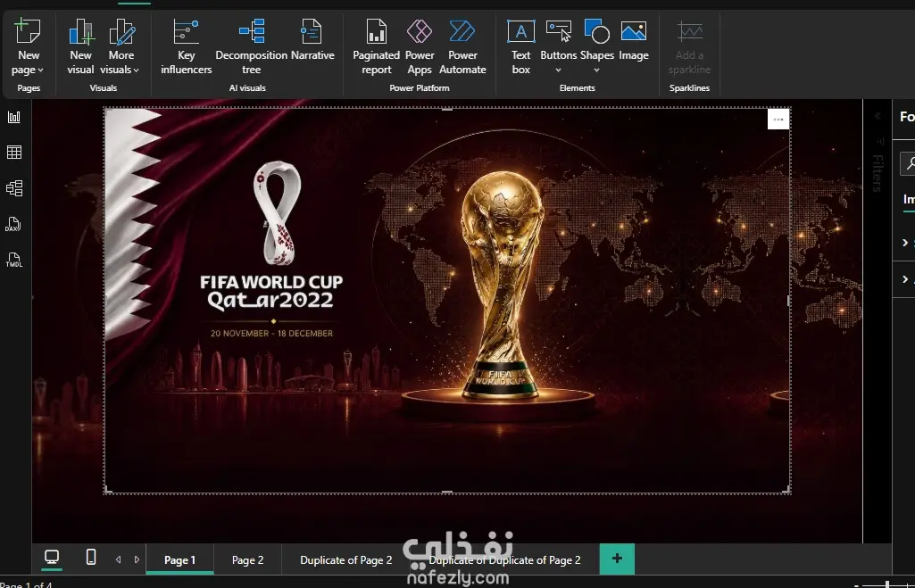915x588 pixels.
Task: Insert a Narrative visual
Action: (312, 39)
